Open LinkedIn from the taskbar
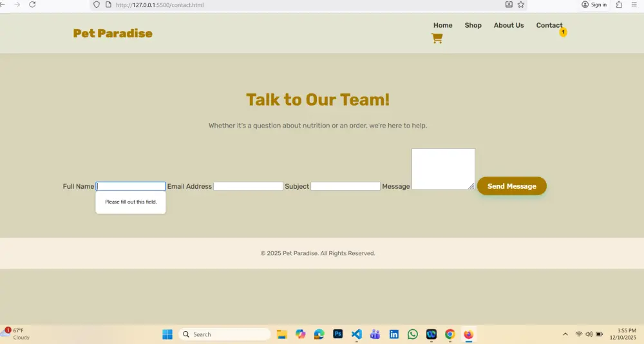The width and height of the screenshot is (644, 344). pos(394,334)
